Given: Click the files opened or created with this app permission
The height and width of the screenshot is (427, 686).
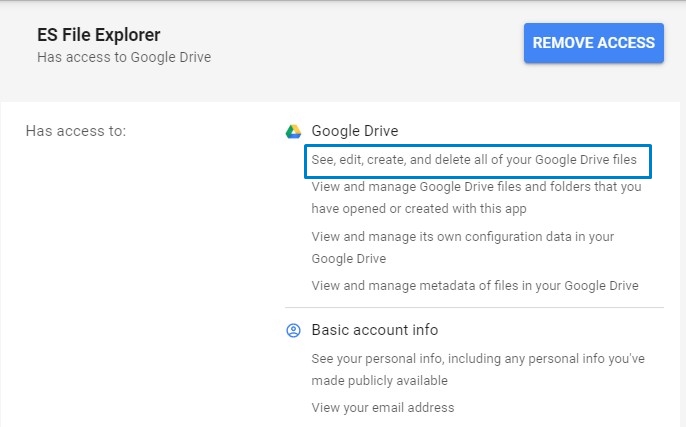Looking at the screenshot, I should 476,198.
